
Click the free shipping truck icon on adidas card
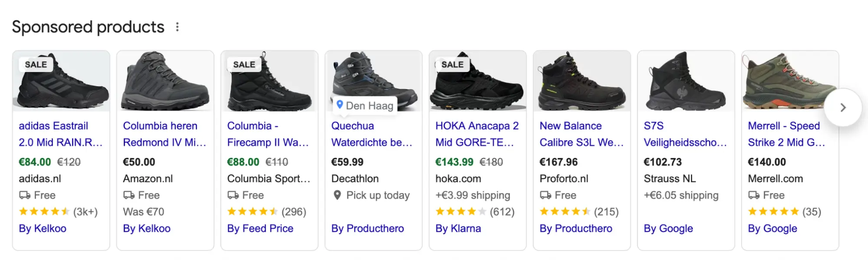[x=25, y=195]
